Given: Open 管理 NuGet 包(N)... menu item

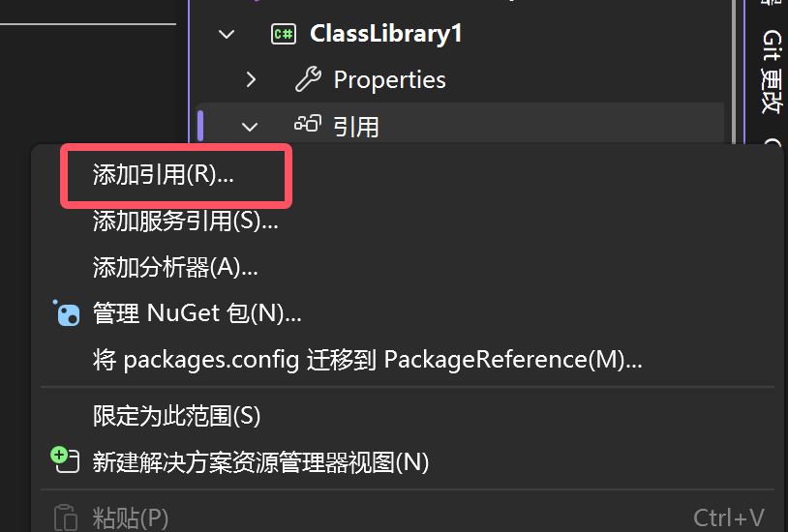Looking at the screenshot, I should click(x=197, y=313).
